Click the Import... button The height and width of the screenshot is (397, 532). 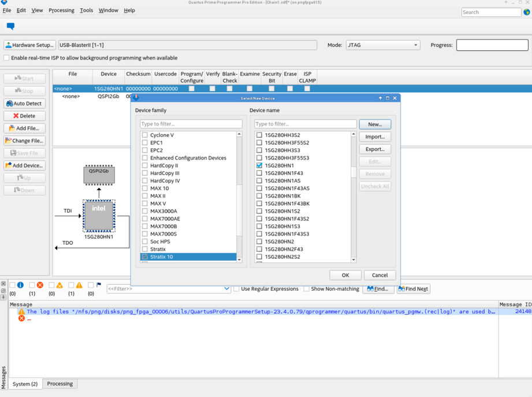375,137
